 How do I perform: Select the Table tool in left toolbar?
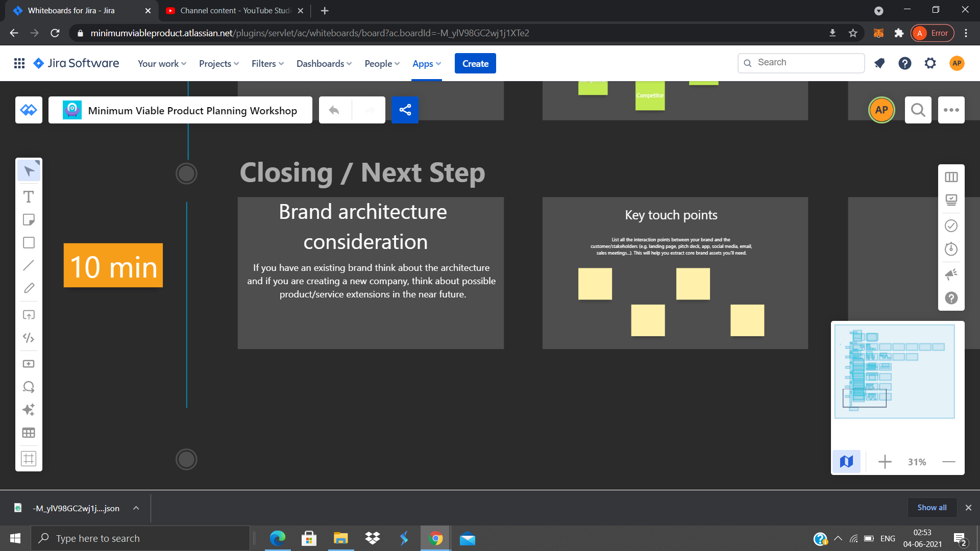tap(29, 433)
